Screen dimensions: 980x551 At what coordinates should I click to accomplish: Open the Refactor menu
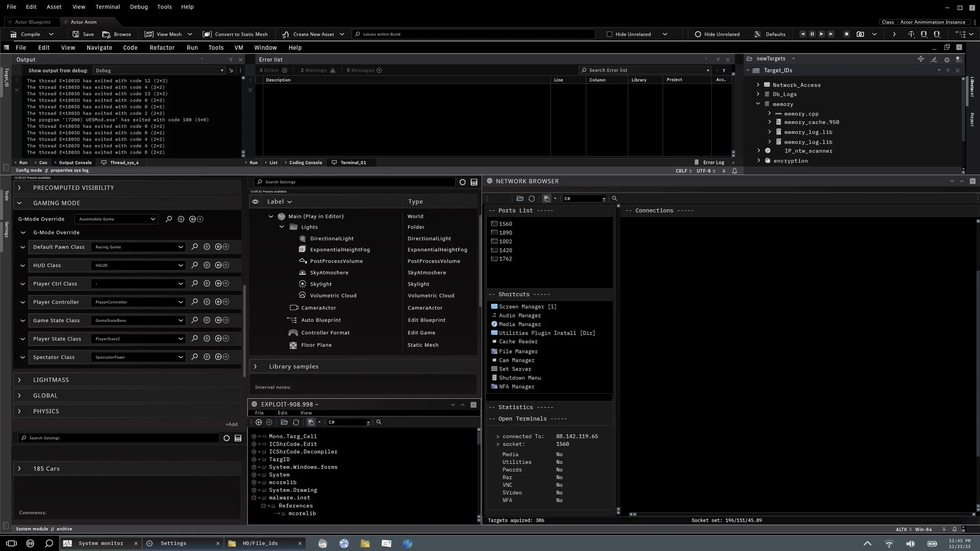coord(162,48)
